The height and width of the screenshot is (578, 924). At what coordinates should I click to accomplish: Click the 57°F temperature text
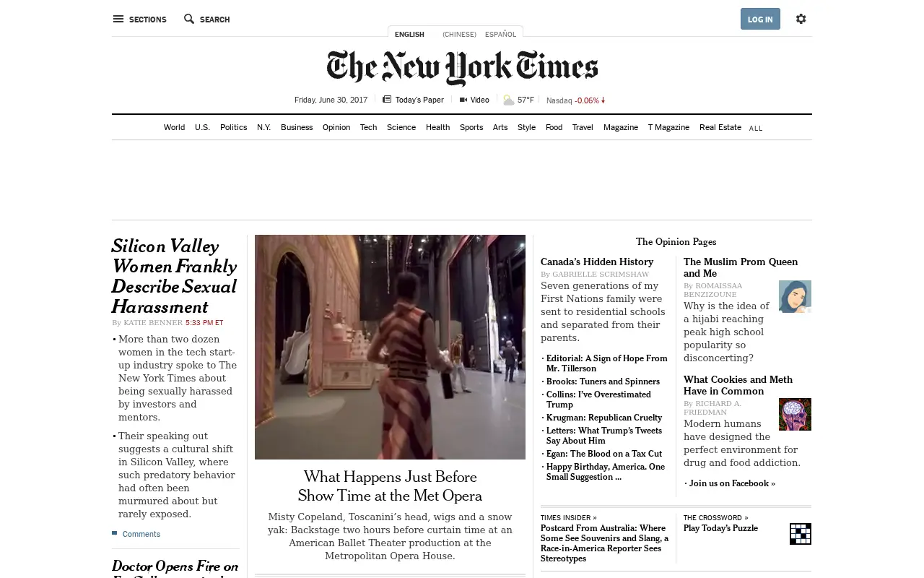526,100
